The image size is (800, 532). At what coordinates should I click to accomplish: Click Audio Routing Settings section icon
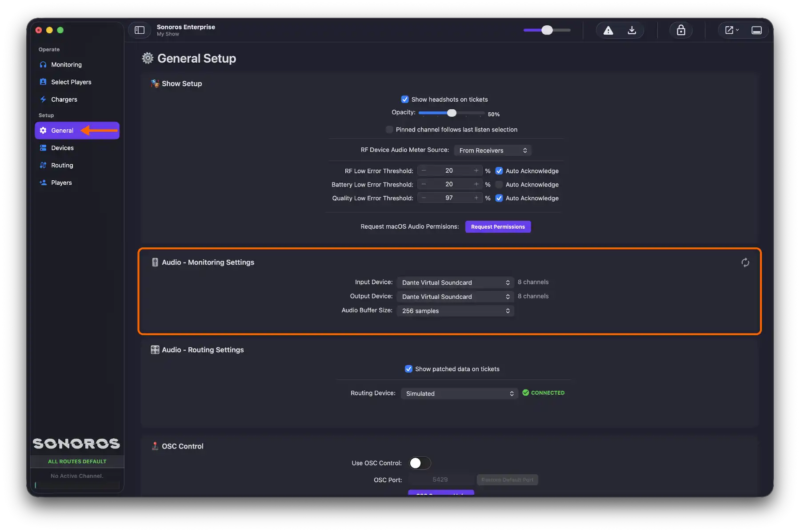click(x=155, y=350)
